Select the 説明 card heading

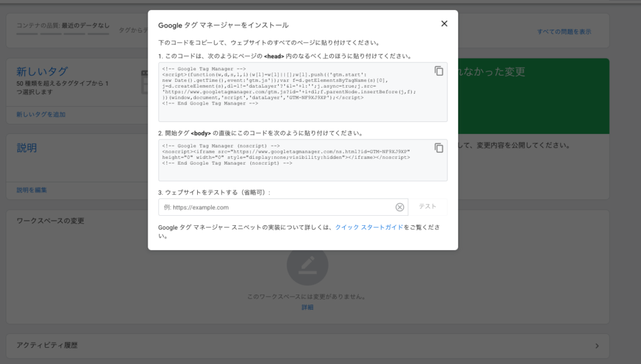(x=26, y=148)
